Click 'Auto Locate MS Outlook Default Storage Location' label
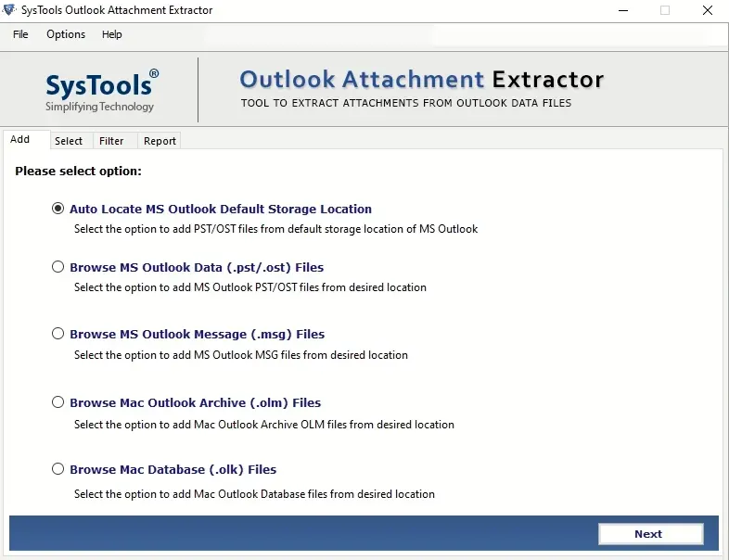The width and height of the screenshot is (729, 560). click(x=221, y=210)
